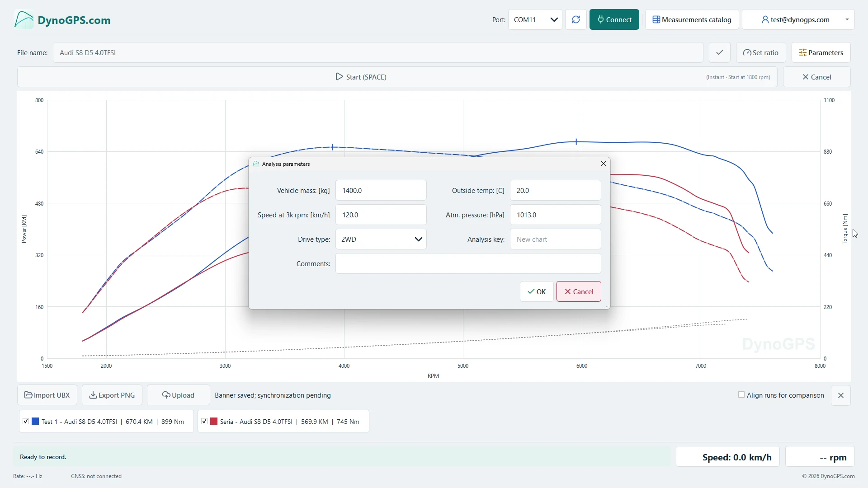Edit the Atm. pressure field
This screenshot has height=488, width=868.
[555, 215]
